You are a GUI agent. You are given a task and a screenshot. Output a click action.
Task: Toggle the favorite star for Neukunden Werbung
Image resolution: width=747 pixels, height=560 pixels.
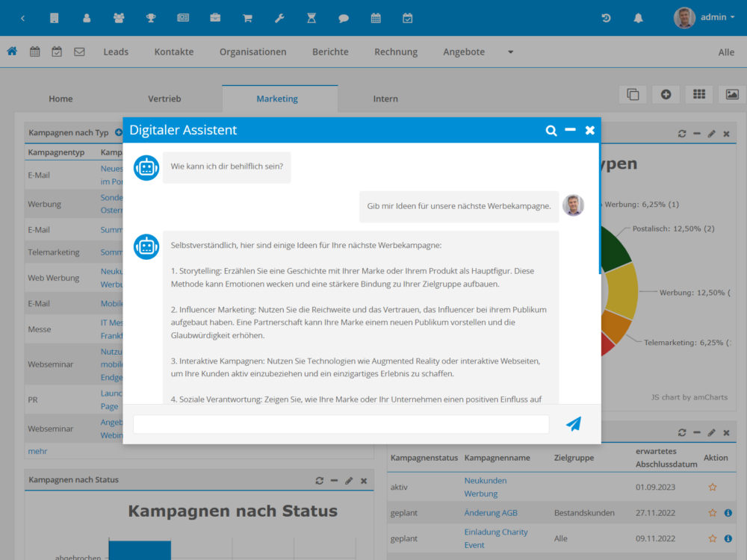713,488
